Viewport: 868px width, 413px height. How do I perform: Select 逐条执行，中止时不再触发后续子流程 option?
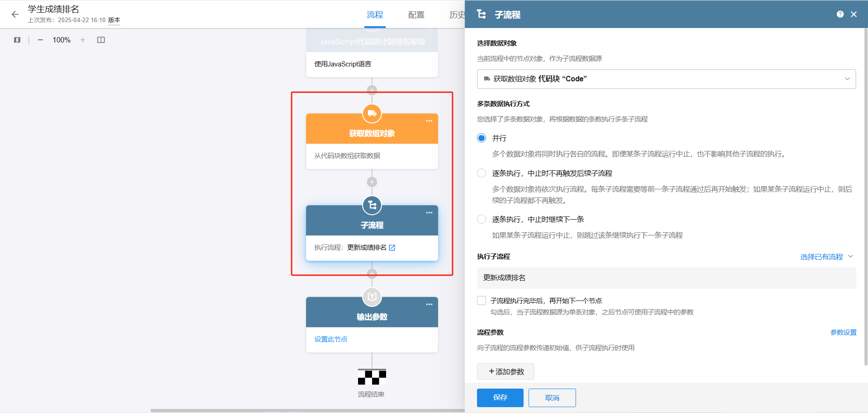[x=482, y=174]
